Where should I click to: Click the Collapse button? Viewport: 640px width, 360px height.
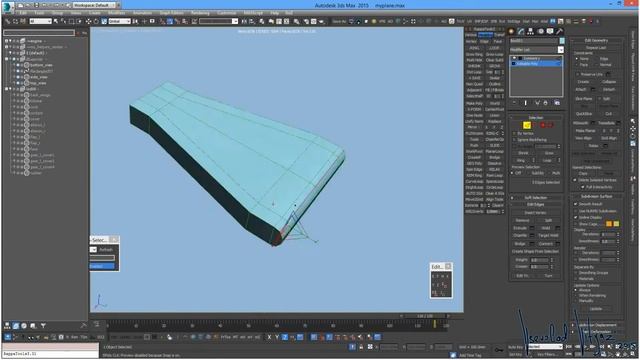609,82
